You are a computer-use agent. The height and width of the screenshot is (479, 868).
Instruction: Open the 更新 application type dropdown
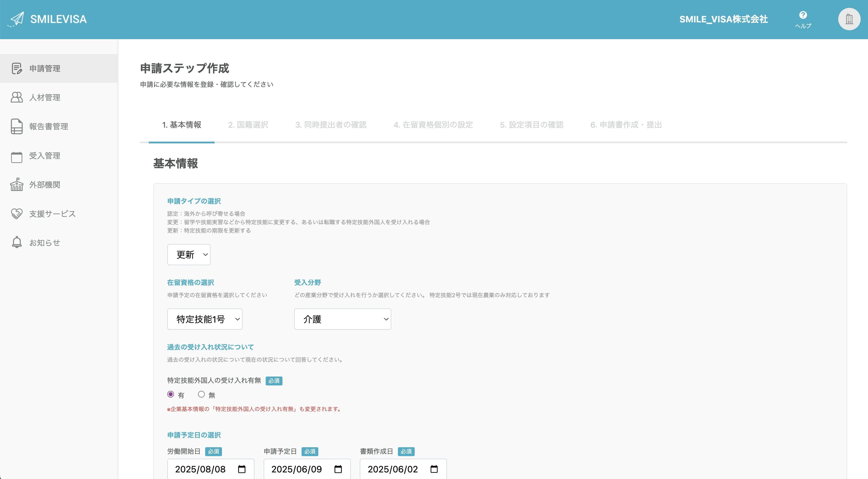[189, 255]
